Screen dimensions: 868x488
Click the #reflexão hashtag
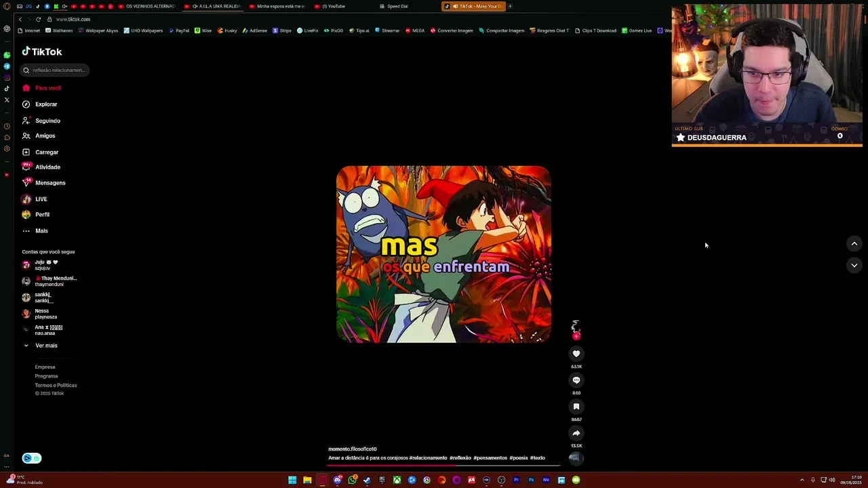tap(460, 458)
